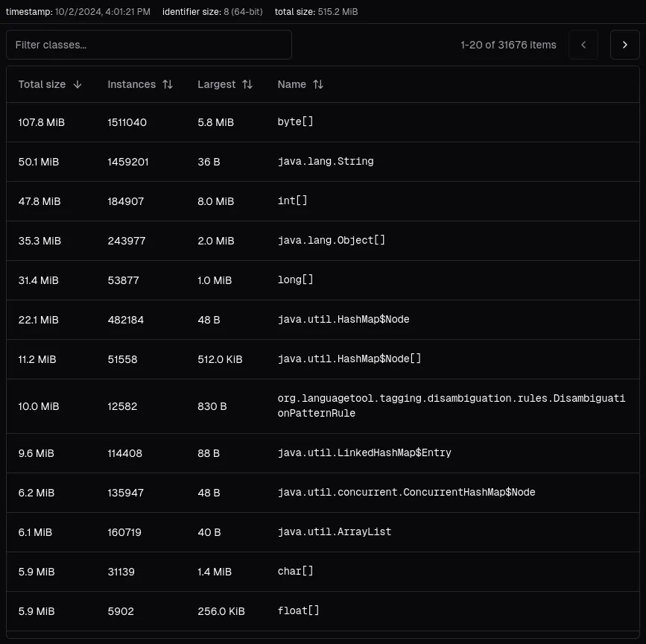Select the ConcurrentHashMap$Node class row
646x644 pixels.
[406, 493]
